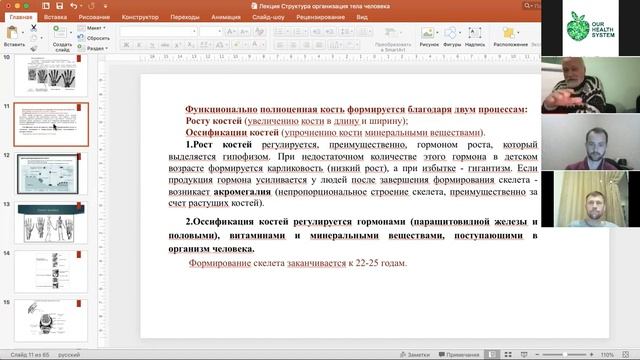
Task: Select slide 15 thumbnail
Action: click(51, 320)
